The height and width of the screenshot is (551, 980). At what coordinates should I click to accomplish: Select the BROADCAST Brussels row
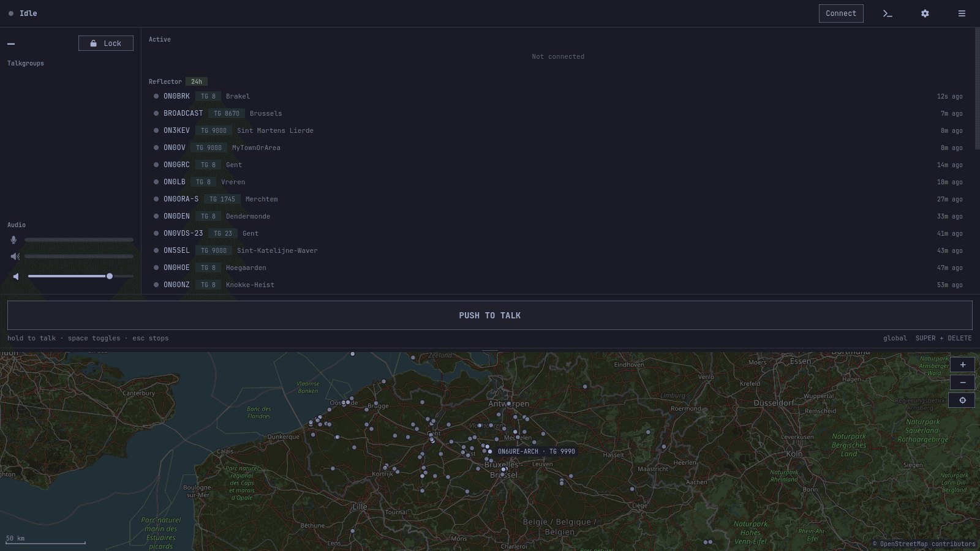pos(558,113)
